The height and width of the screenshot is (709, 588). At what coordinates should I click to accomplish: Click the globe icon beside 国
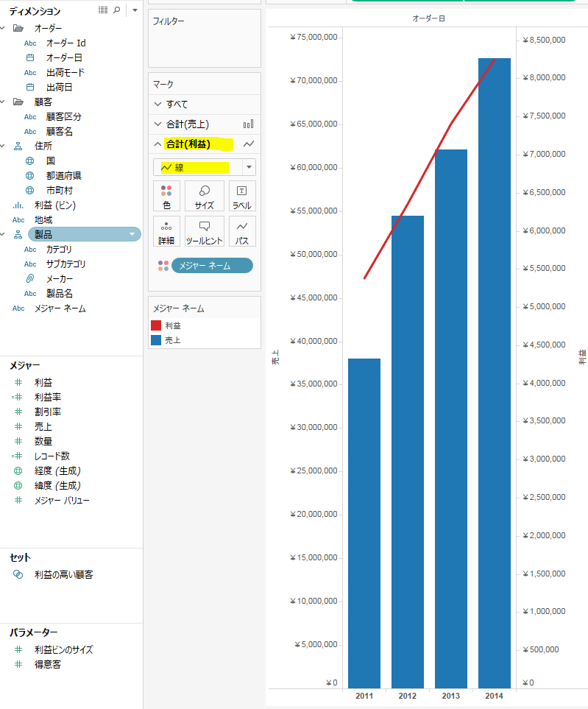tap(30, 161)
